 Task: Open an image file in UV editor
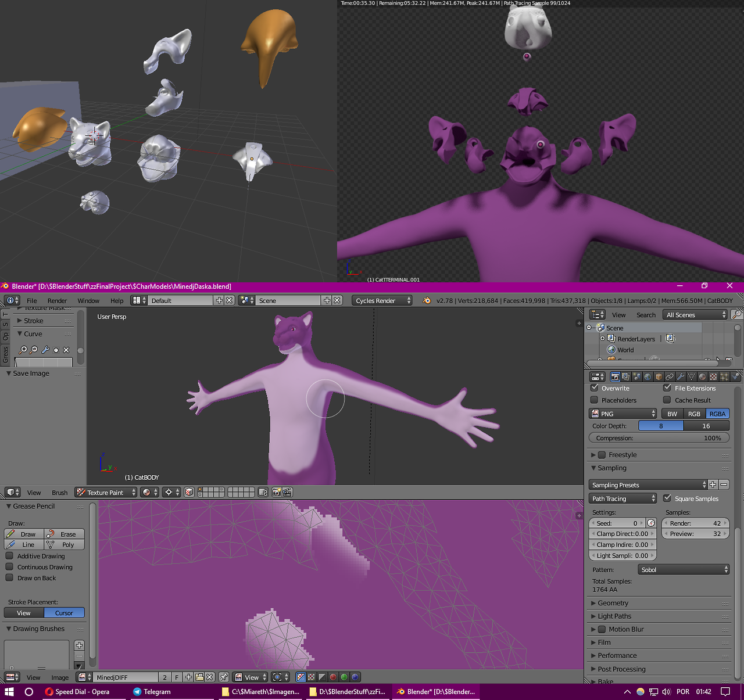pyautogui.click(x=199, y=677)
